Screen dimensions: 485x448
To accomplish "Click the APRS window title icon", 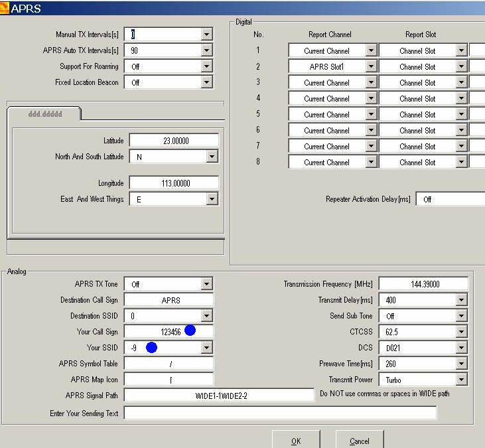I will point(5,8).
